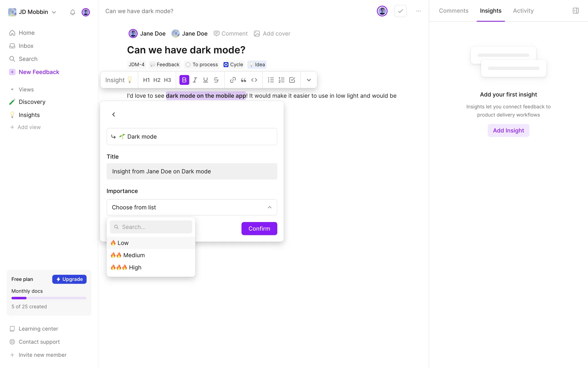Screen dimensions: 588x368
Task: Click the Monthly docs progress bar
Action: (x=49, y=298)
